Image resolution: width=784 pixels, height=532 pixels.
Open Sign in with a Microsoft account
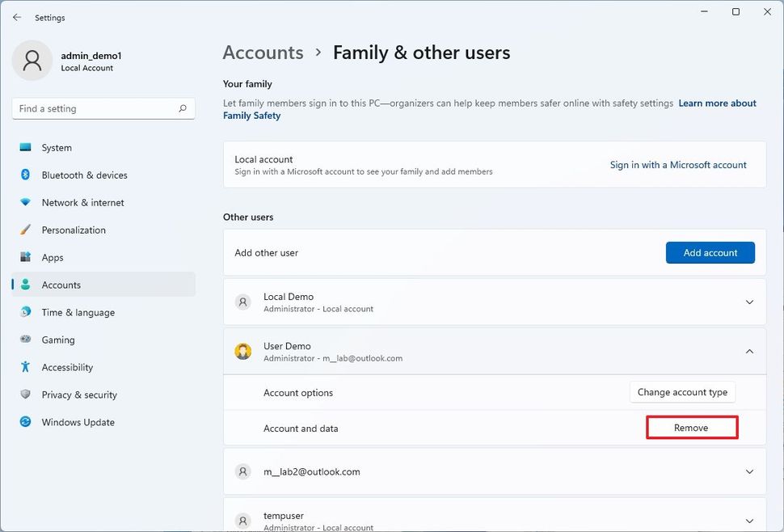coord(677,164)
